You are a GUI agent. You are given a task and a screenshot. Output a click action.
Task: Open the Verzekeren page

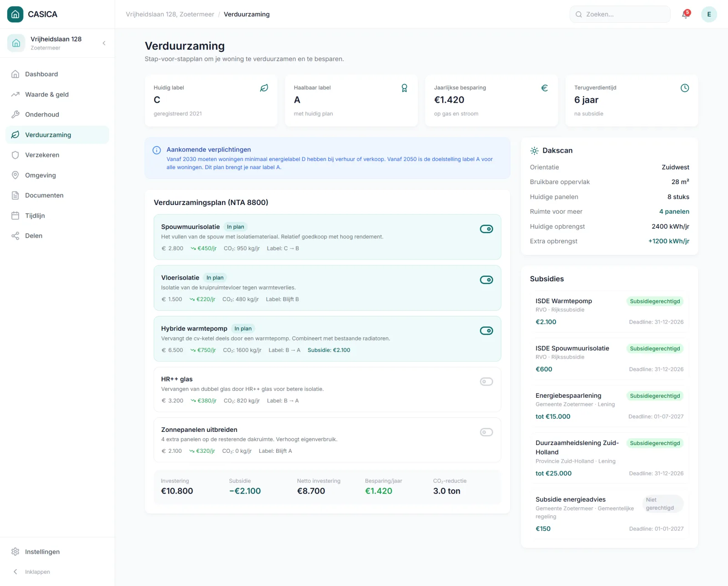(x=57, y=155)
